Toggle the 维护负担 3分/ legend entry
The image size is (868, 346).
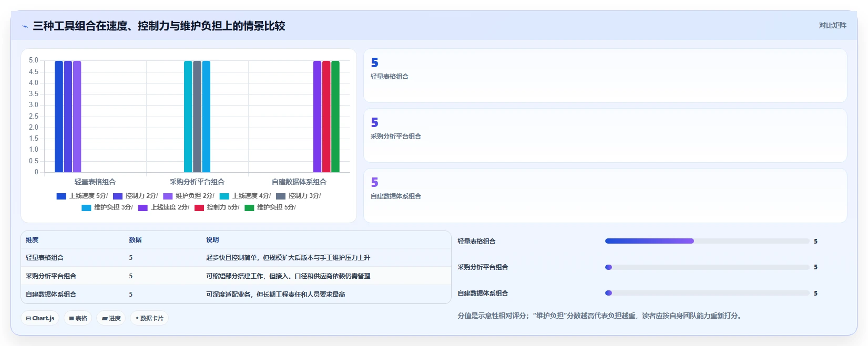[x=107, y=207]
